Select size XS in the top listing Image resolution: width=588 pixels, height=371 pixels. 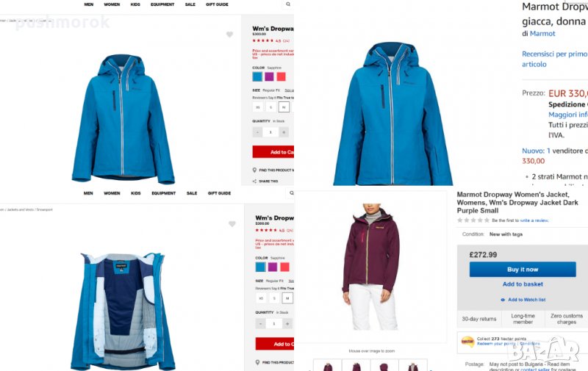point(258,107)
